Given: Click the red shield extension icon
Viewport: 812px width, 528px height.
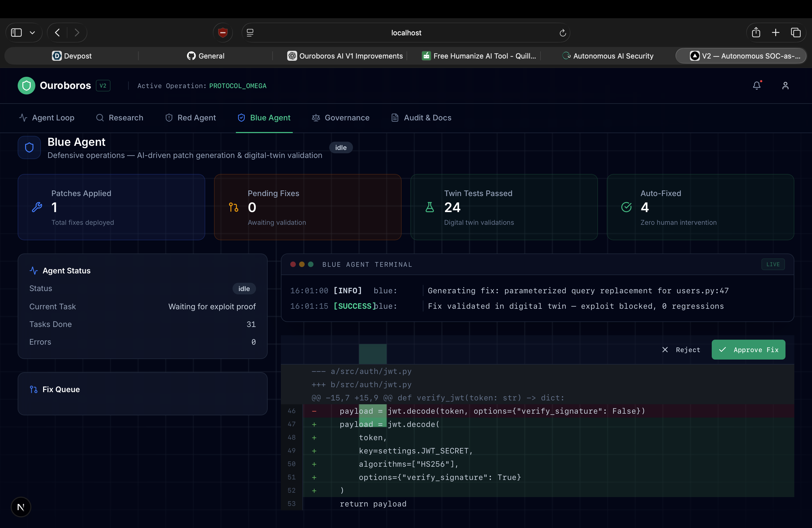Looking at the screenshot, I should [223, 33].
